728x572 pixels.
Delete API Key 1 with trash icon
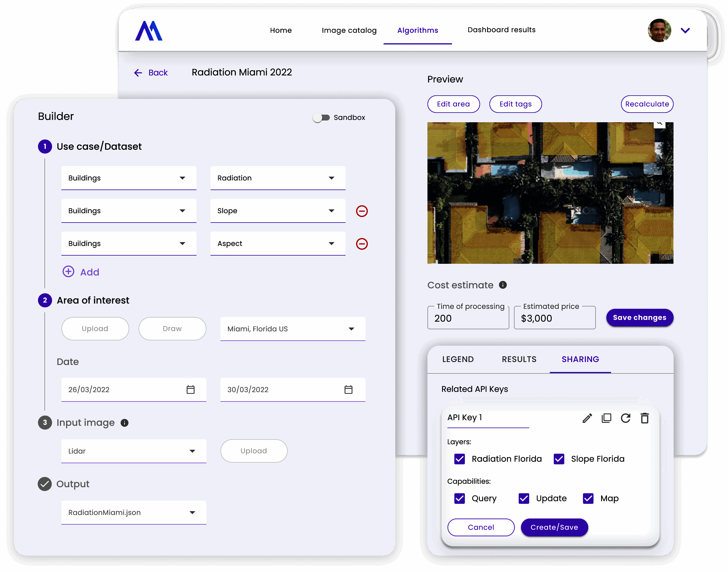(x=645, y=418)
